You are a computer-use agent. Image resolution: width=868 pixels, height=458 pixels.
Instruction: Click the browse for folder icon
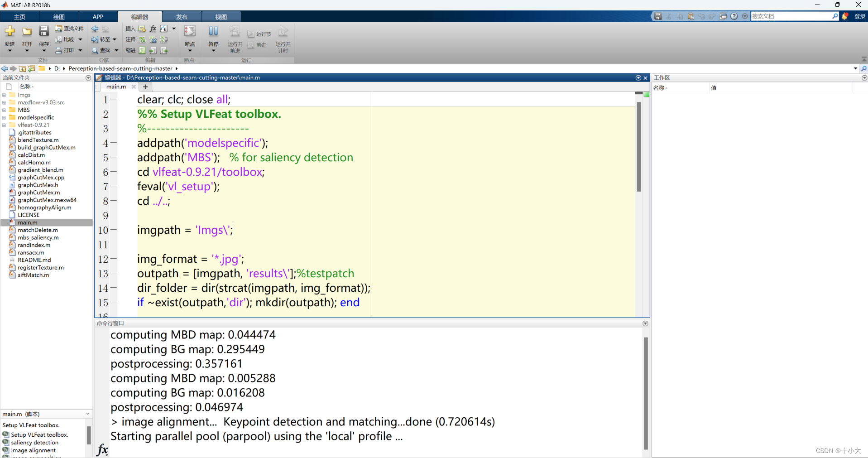pos(31,68)
